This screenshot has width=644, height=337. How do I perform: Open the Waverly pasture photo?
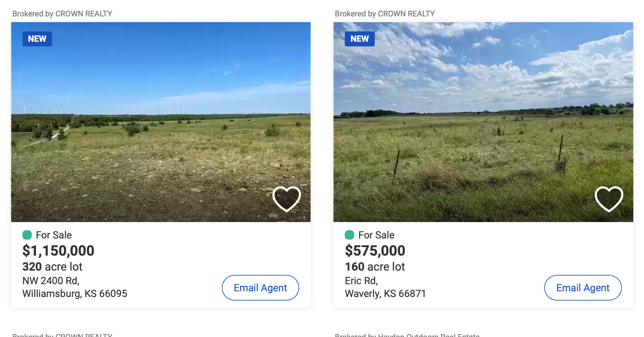483,121
